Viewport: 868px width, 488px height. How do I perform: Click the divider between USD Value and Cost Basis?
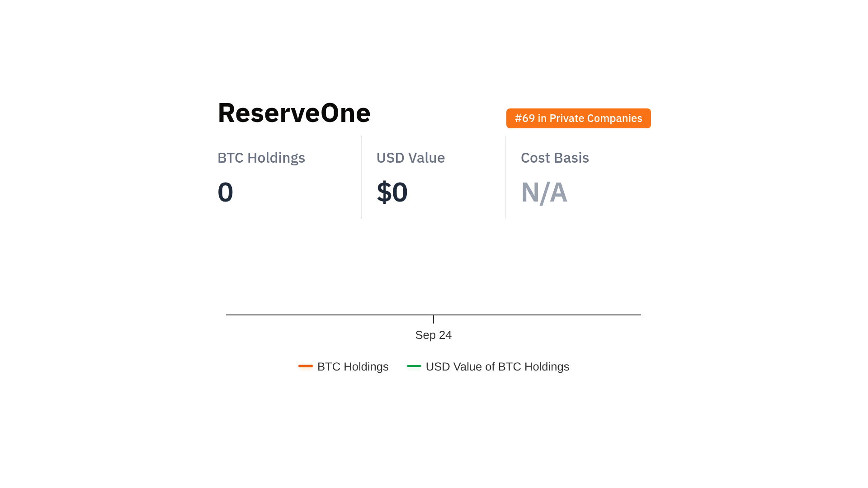pos(506,177)
